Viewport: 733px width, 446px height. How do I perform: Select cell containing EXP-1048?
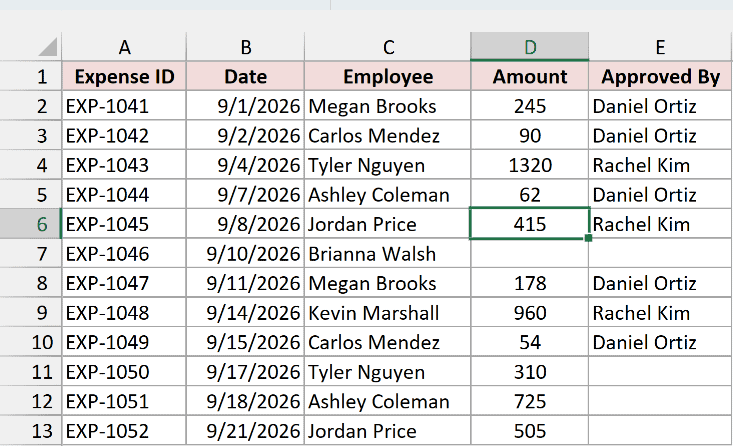[124, 312]
